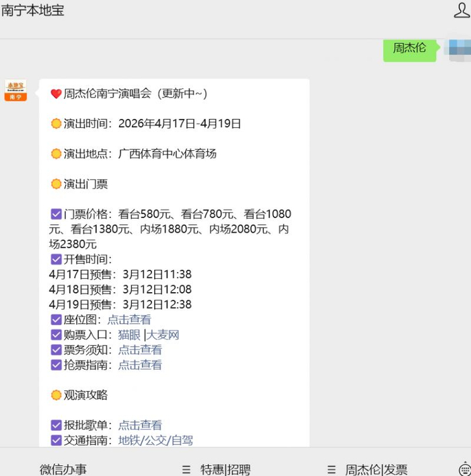This screenshot has width=471, height=476.
Task: Open the 票务须知 点击查看 link
Action: pos(140,349)
